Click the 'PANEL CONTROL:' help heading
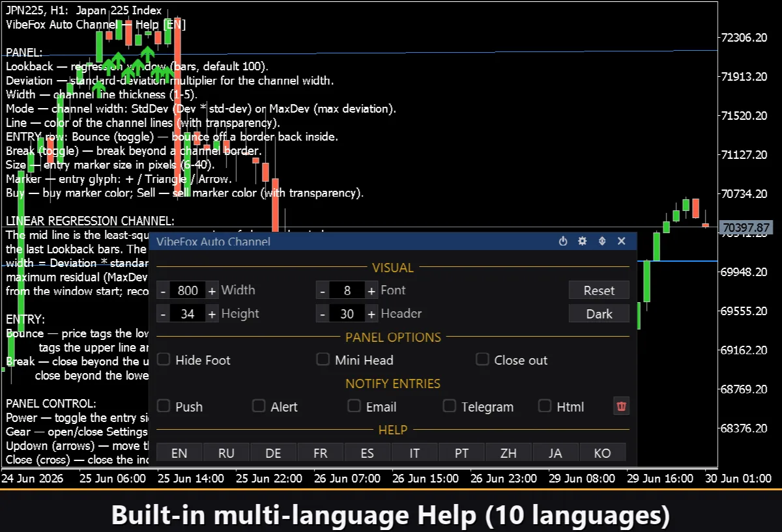Image resolution: width=782 pixels, height=532 pixels. pos(51,404)
